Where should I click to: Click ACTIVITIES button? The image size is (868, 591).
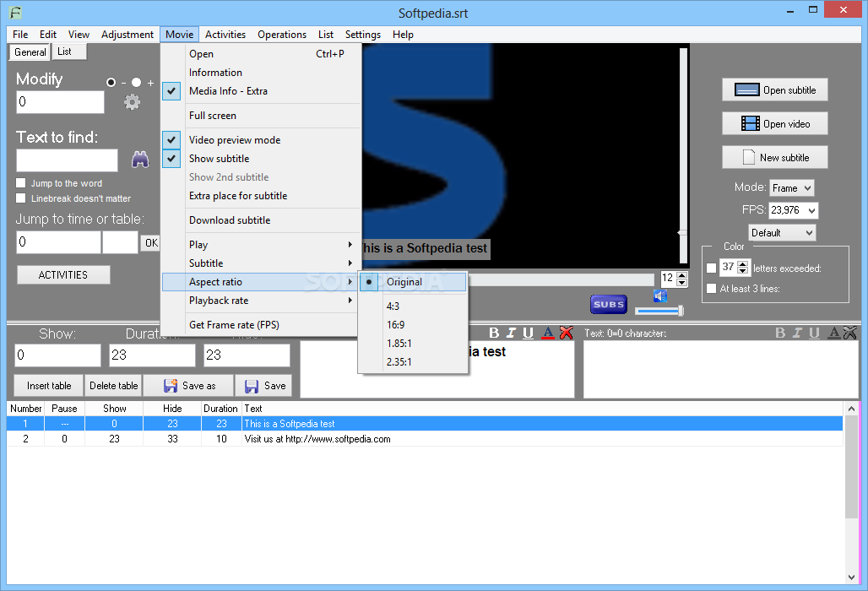click(x=63, y=275)
